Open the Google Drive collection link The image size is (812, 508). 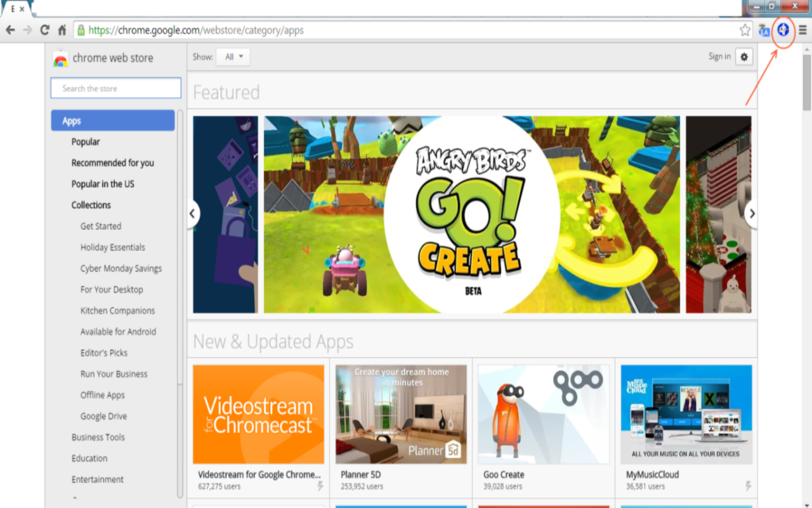point(103,416)
